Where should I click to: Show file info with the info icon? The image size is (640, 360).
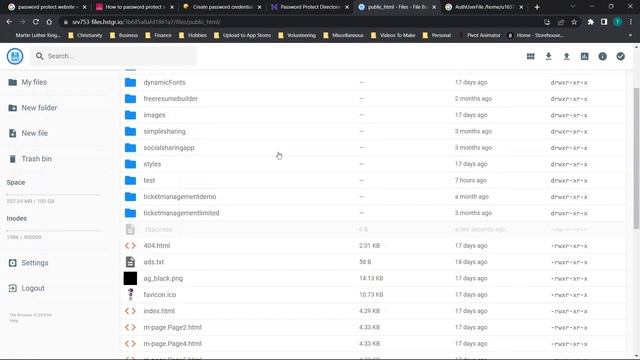[602, 56]
